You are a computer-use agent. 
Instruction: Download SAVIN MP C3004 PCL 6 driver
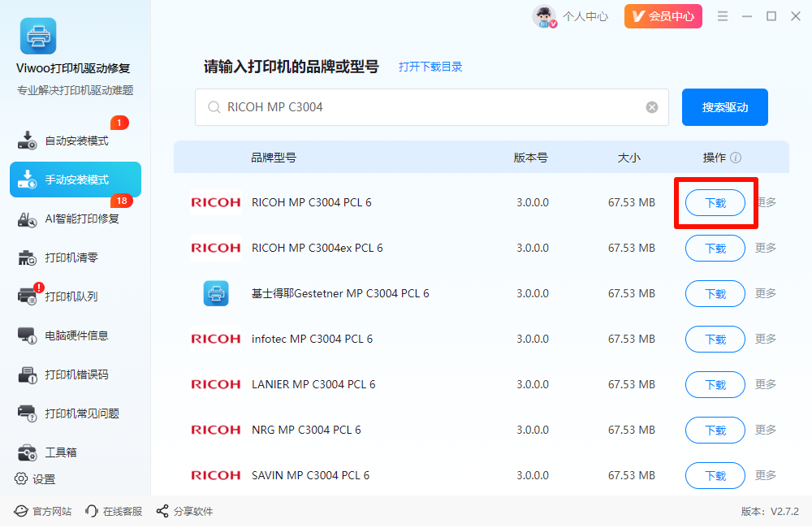(x=715, y=476)
